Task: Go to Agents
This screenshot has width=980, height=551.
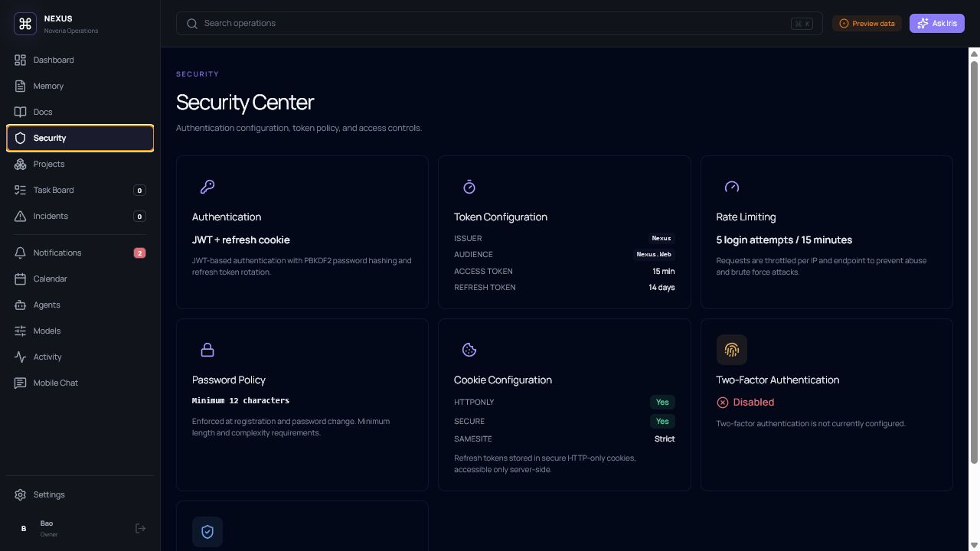Action: coord(80,305)
